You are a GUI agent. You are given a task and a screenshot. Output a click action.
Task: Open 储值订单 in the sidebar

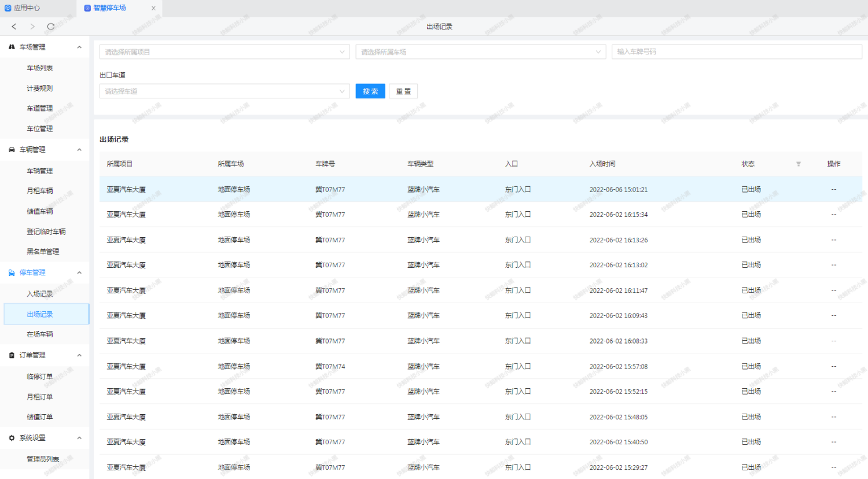pyautogui.click(x=40, y=417)
